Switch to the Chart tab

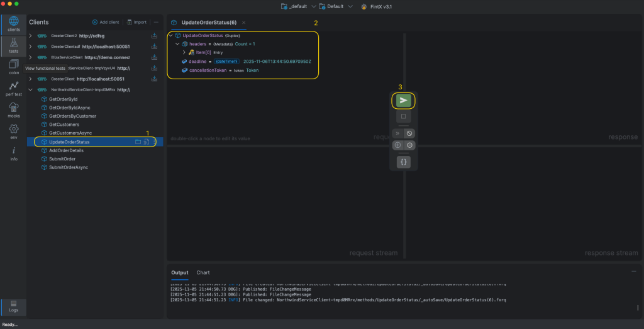203,272
